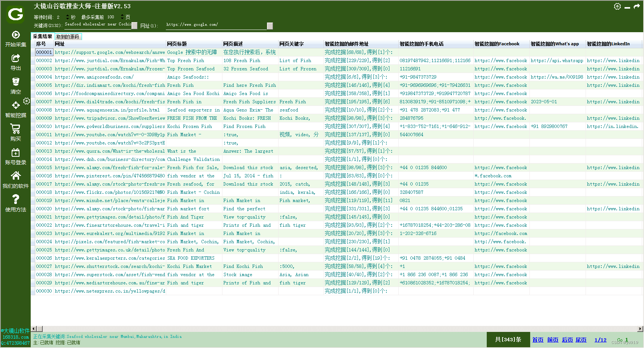Click the 智能挖掘的What's app column header
The height and width of the screenshot is (348, 644).
click(558, 44)
